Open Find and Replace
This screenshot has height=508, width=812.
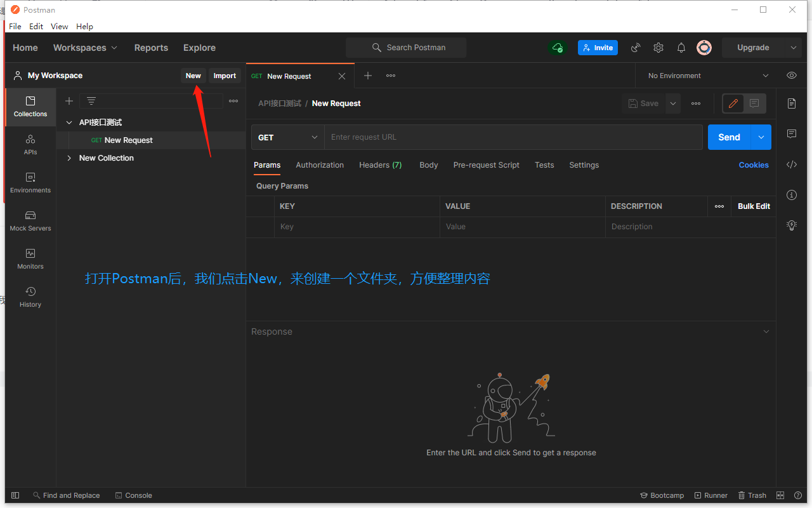pos(66,495)
